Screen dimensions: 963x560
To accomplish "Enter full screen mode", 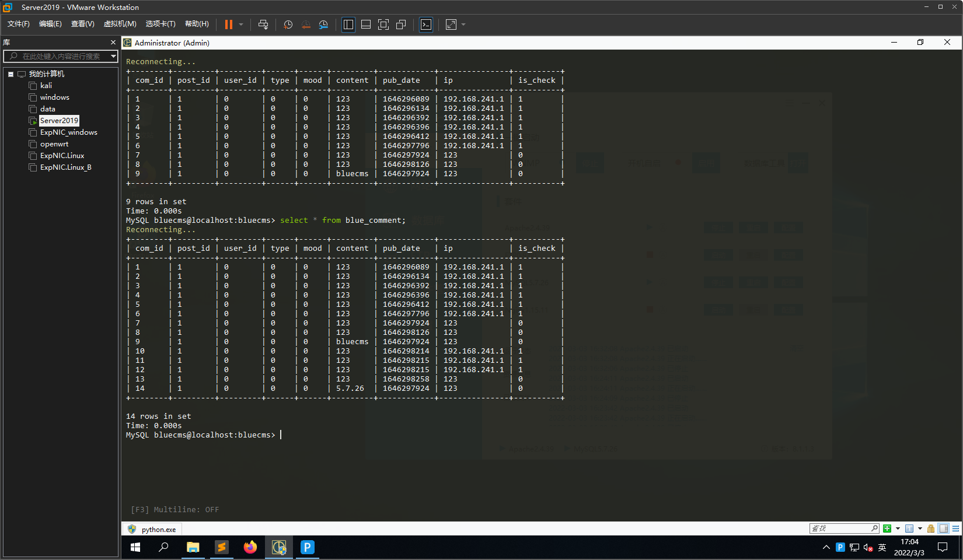I will [383, 24].
